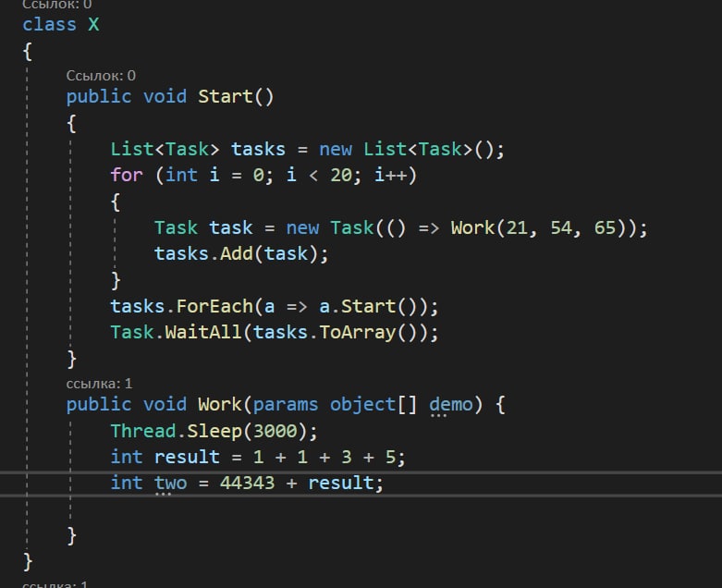
Task: Click the "i++" loop increment
Action: [390, 175]
